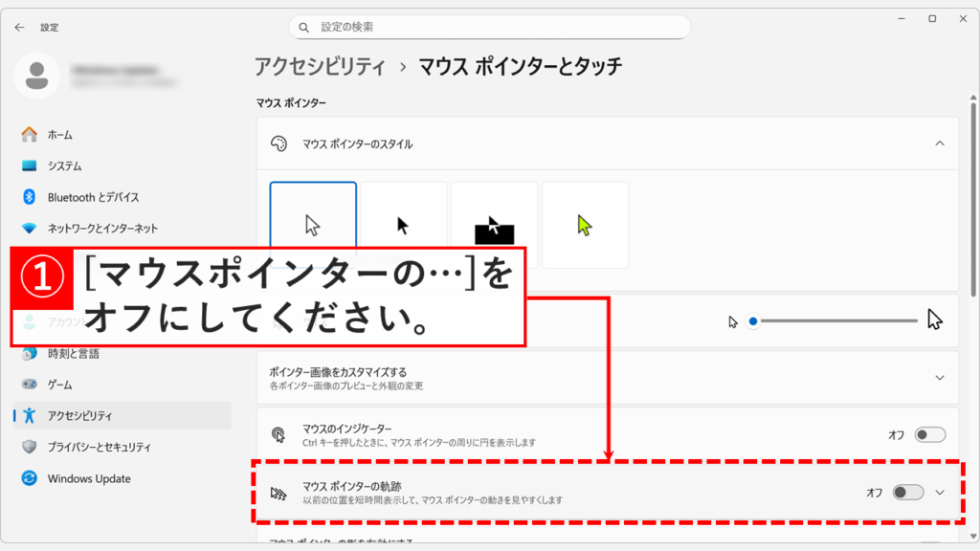
Task: Click the back arrow in the title bar
Action: 19,28
